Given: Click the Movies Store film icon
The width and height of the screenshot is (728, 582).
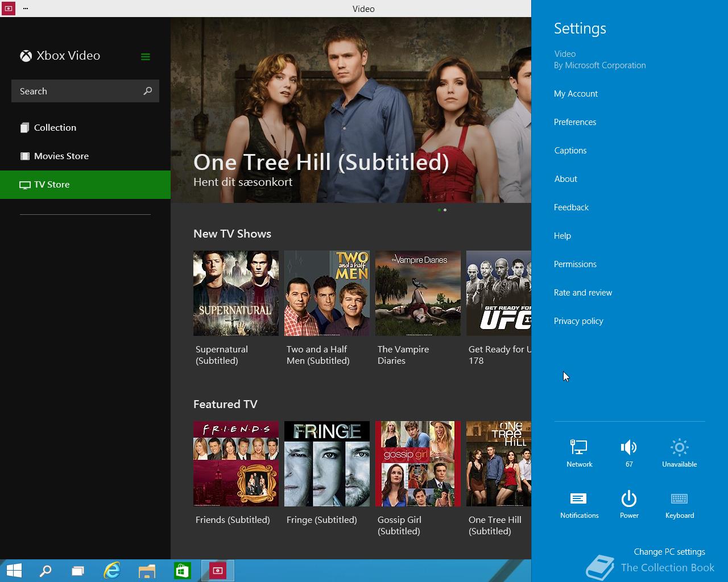Looking at the screenshot, I should (x=24, y=156).
